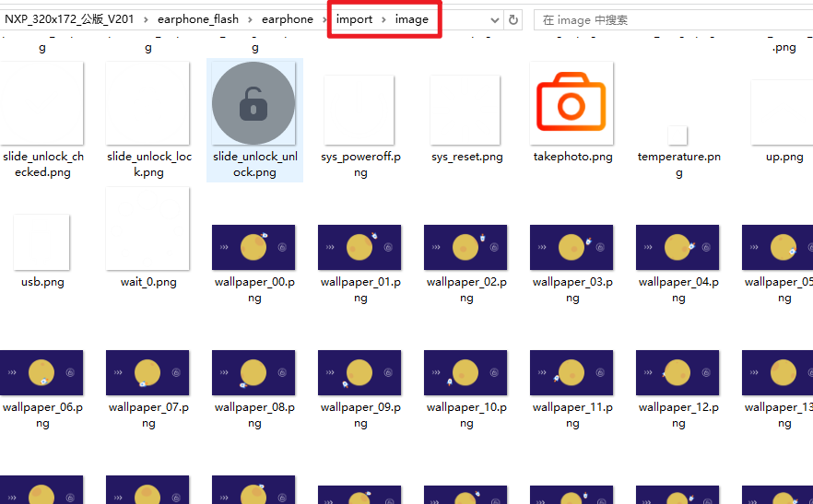This screenshot has height=504, width=813.
Task: Select the slide_unlock_unlock.png padlock thumbnail
Action: tap(253, 103)
